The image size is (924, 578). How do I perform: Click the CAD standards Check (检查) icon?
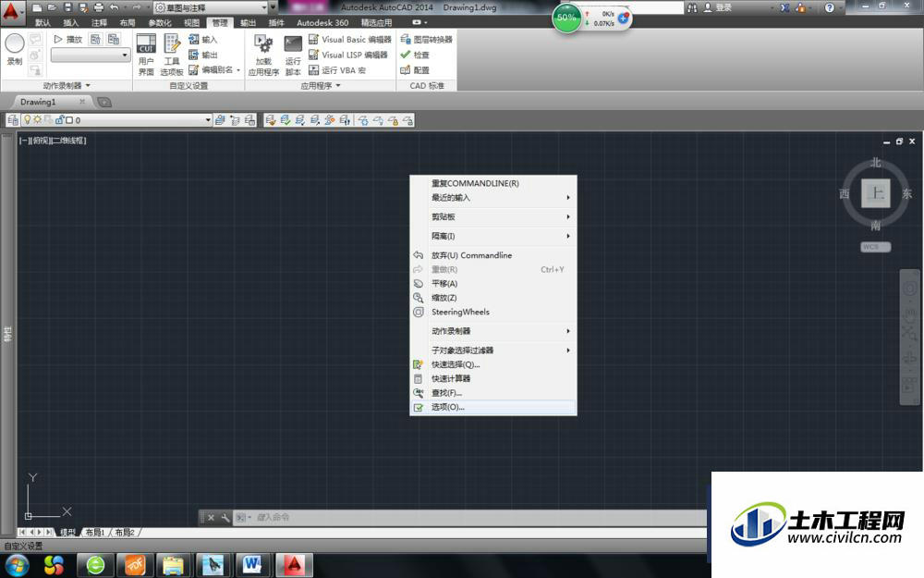(406, 55)
